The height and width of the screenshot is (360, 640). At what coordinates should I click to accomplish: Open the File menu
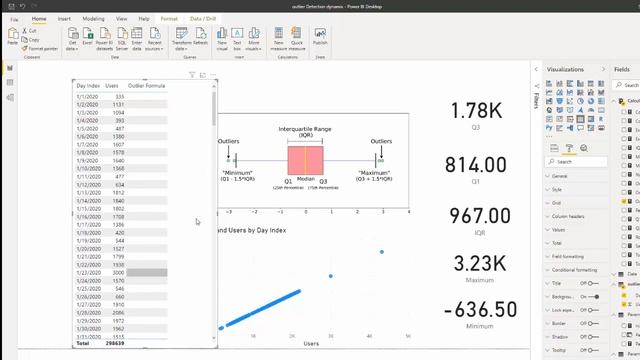point(14,19)
